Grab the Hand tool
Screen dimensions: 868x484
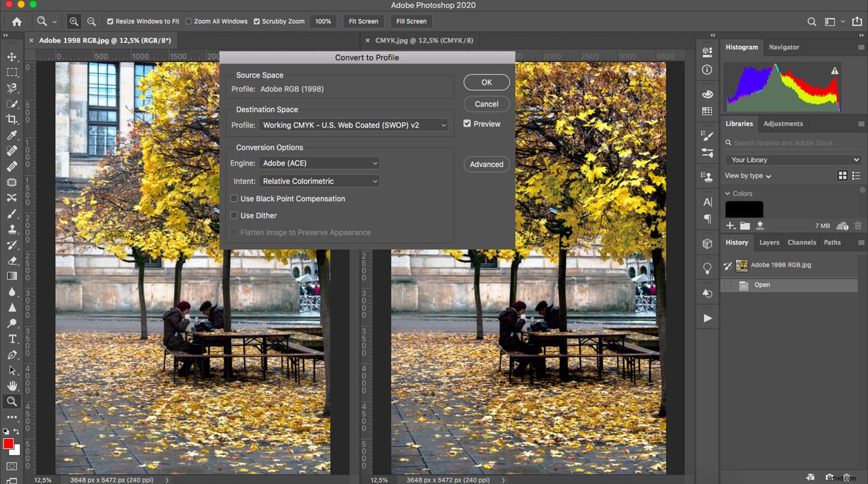point(12,386)
